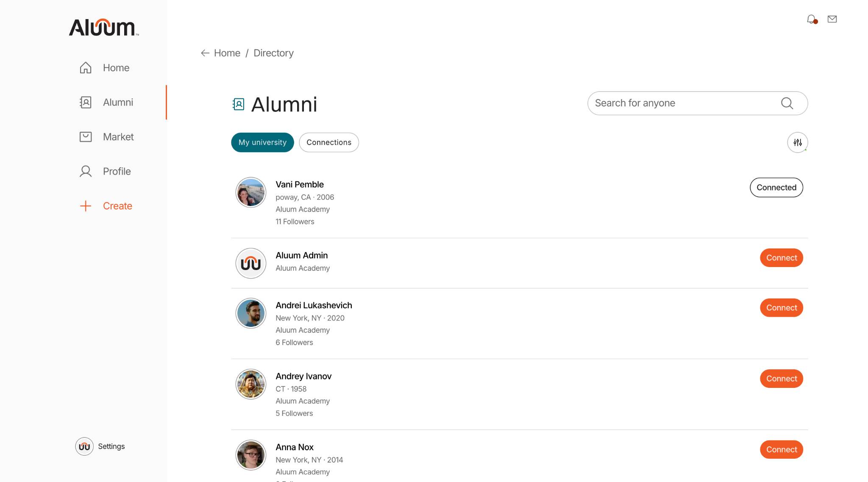Viewport: 868px width, 482px height.
Task: Focus the Search for anyone field
Action: (x=697, y=103)
